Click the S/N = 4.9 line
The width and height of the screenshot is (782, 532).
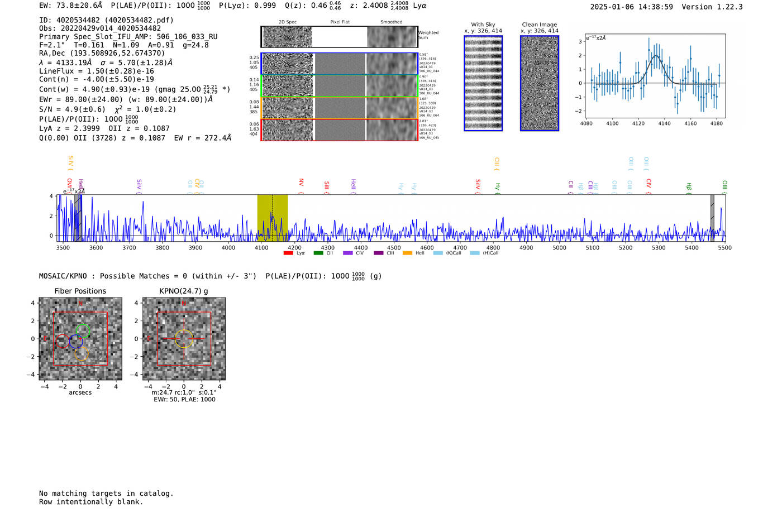tap(108, 109)
